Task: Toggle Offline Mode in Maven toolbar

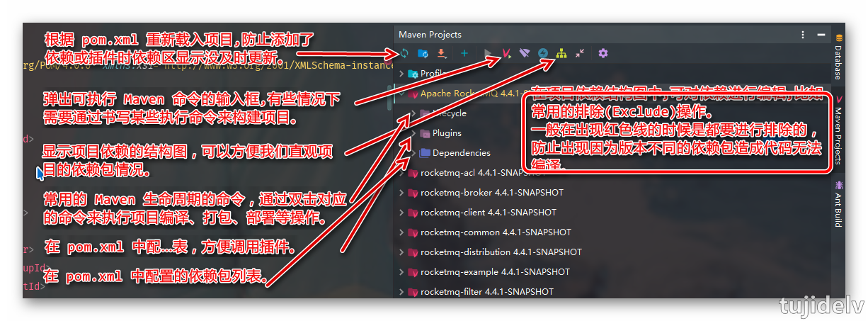Action: click(x=525, y=53)
